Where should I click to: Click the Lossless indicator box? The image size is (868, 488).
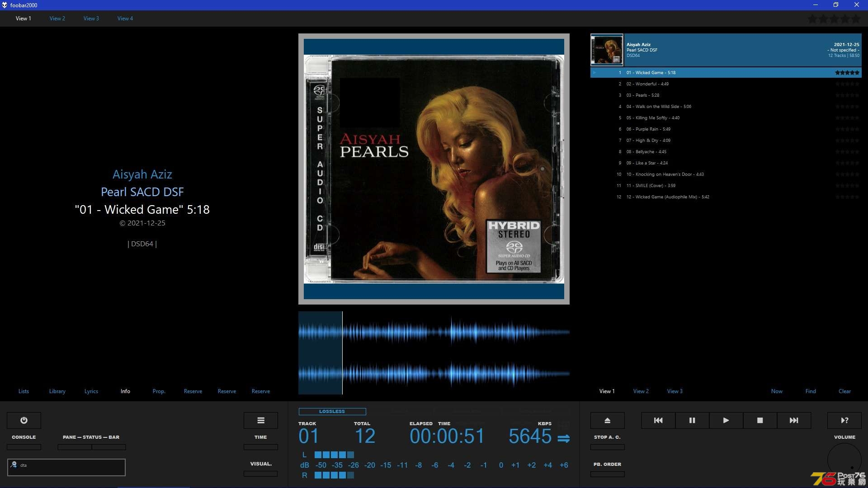(x=332, y=411)
